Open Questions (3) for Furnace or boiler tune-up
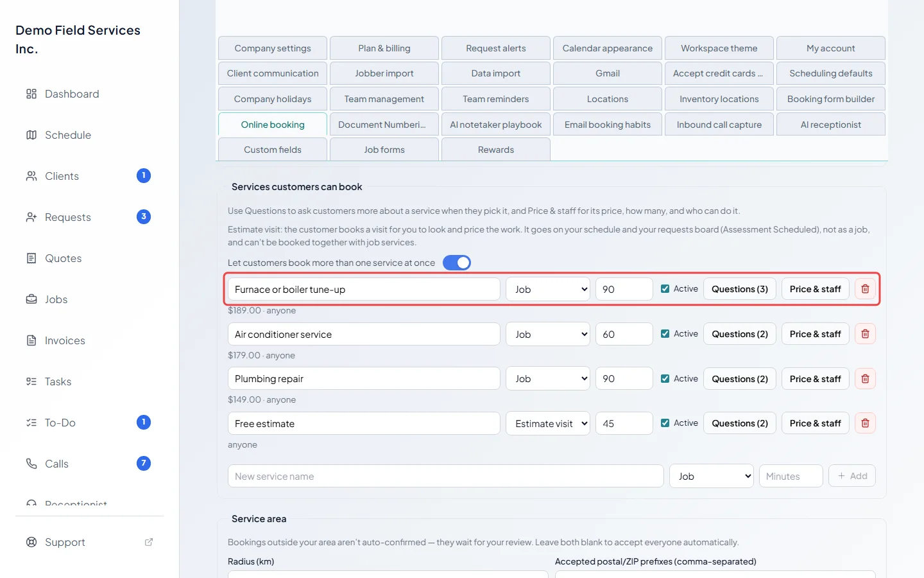924x578 pixels. (x=740, y=289)
